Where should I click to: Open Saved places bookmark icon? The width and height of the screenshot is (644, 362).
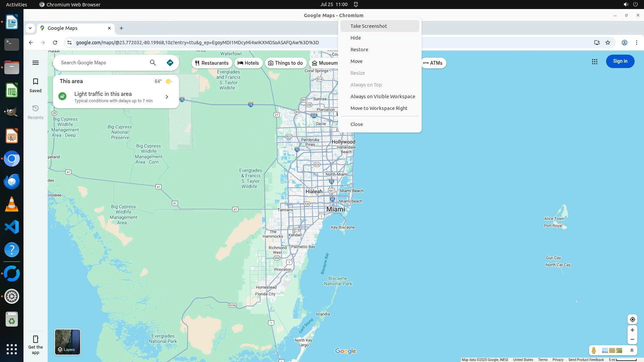pos(36,82)
